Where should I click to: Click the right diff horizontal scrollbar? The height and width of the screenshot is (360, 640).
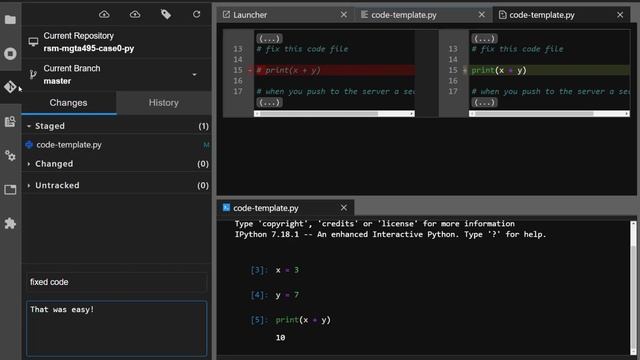tap(549, 114)
